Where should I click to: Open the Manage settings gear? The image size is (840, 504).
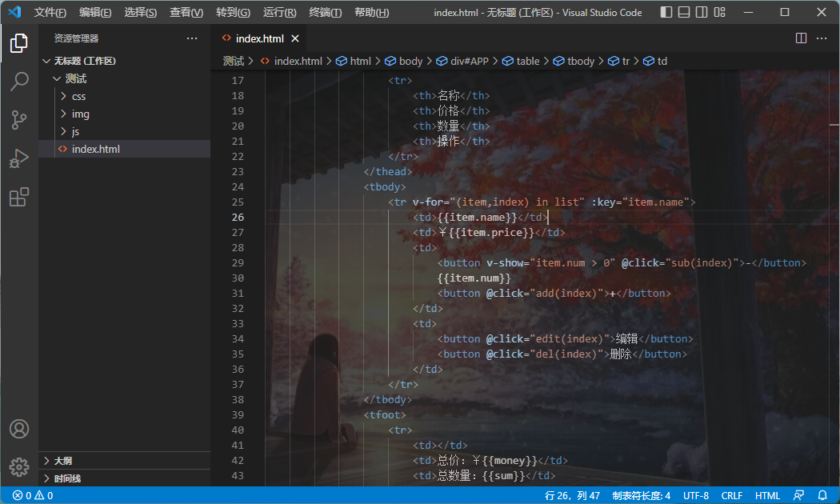tap(19, 467)
